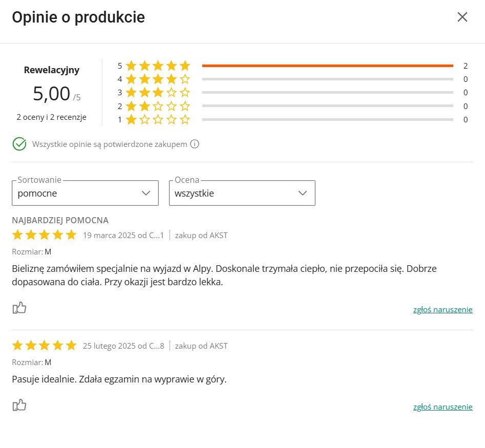Report abuse on the 25 lutego 2025 review
Image resolution: width=485 pixels, height=448 pixels.
pos(442,407)
